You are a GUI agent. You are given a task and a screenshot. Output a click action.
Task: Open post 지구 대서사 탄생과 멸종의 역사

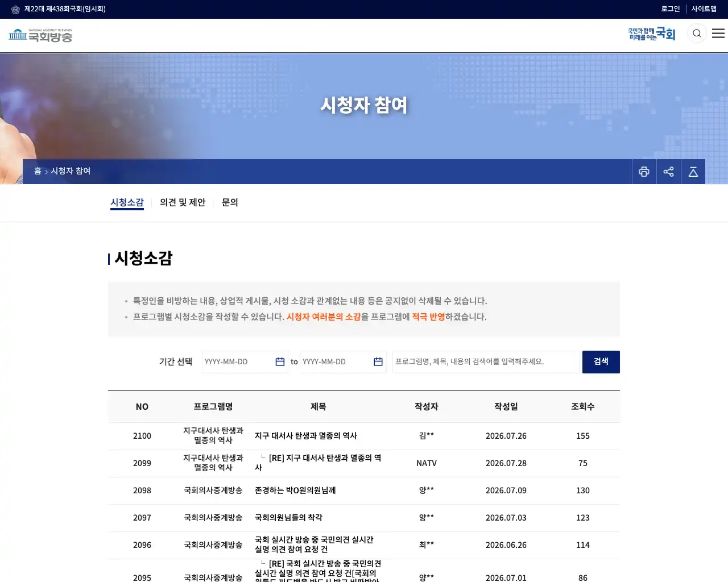[x=306, y=436]
